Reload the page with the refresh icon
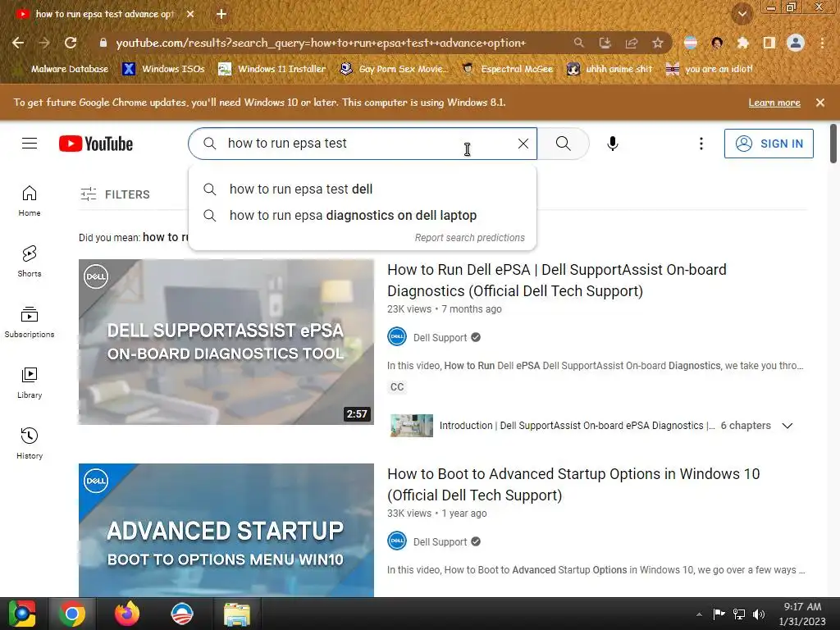840x630 pixels. point(71,43)
